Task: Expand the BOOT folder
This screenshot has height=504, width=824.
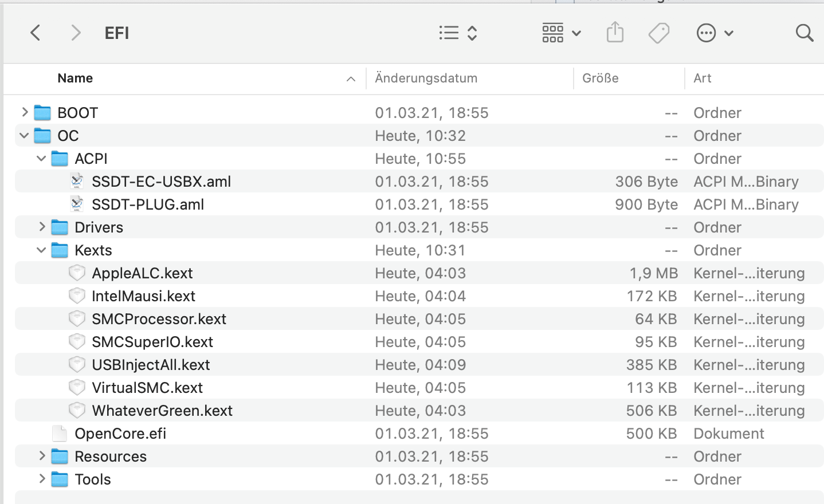Action: click(x=25, y=112)
